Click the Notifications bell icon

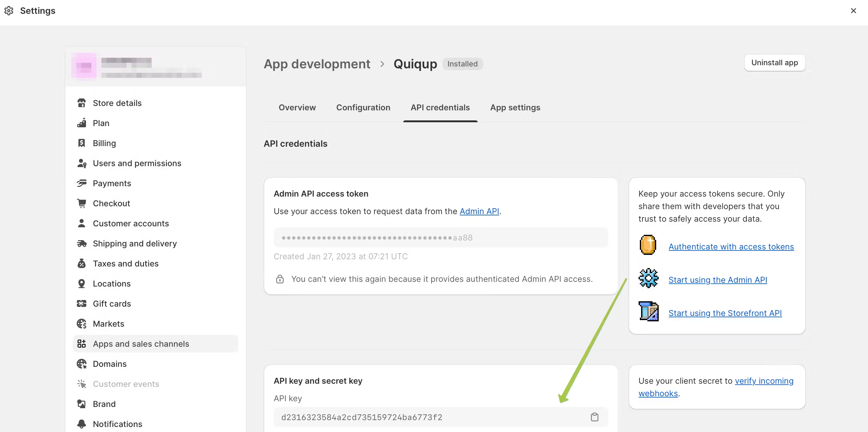(x=82, y=424)
